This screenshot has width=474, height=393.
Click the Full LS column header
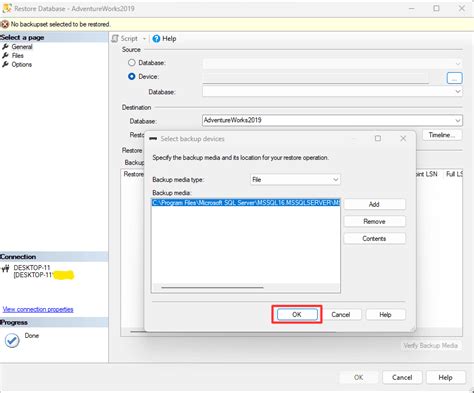coord(454,174)
